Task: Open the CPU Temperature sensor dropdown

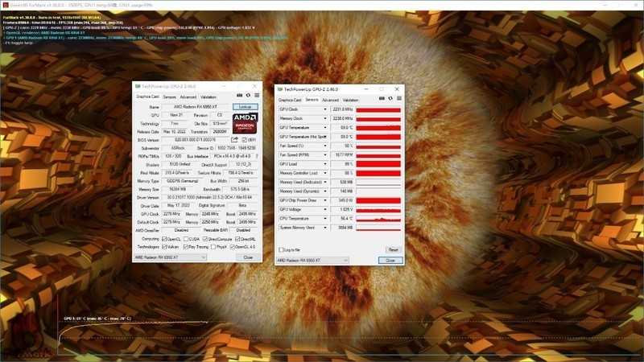Action: click(x=325, y=218)
